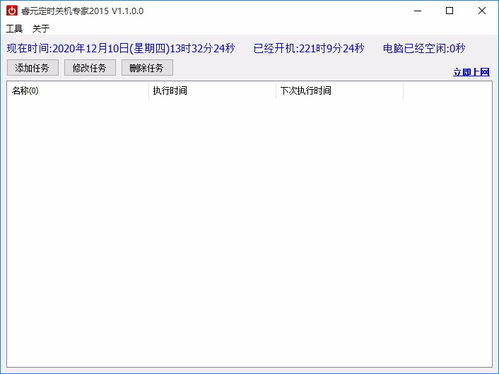Sort by the 名称(0) column header

coord(77,91)
